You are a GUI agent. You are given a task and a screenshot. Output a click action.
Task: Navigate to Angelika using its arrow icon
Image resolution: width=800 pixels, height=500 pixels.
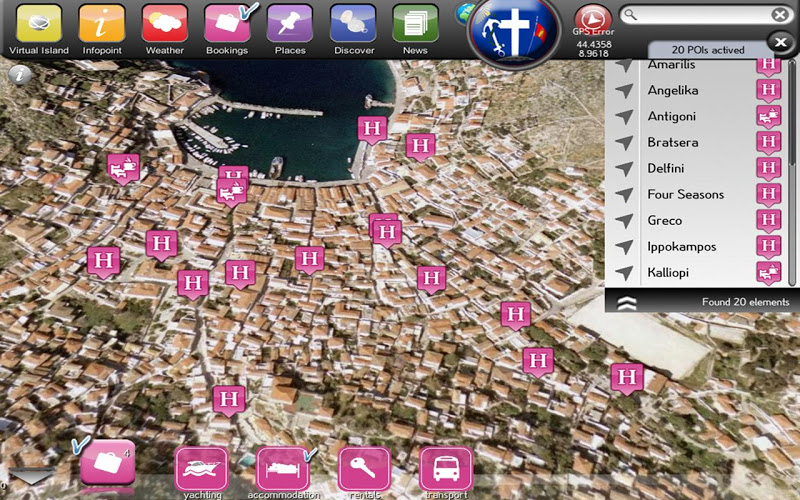coord(623,90)
